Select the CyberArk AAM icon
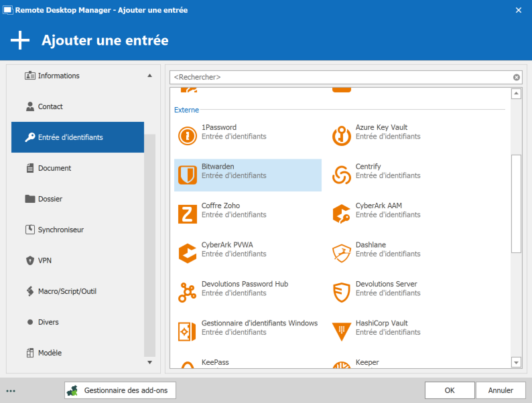532x403 pixels. [341, 214]
